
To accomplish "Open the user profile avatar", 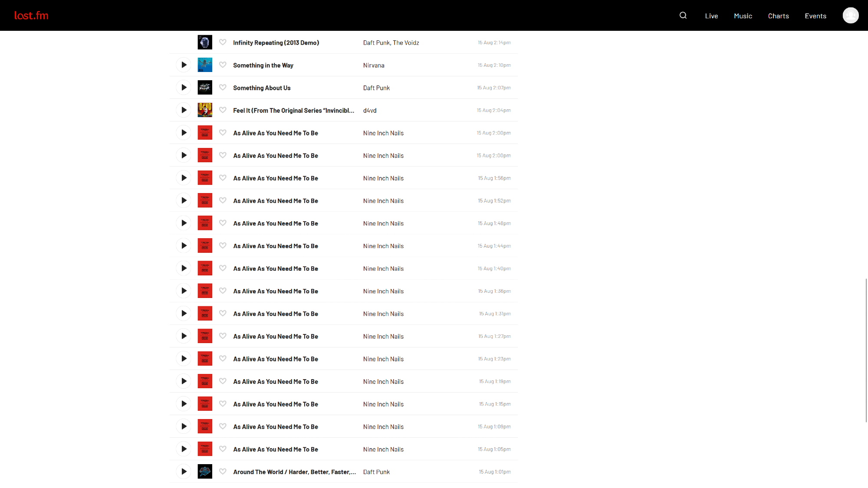I will (850, 16).
